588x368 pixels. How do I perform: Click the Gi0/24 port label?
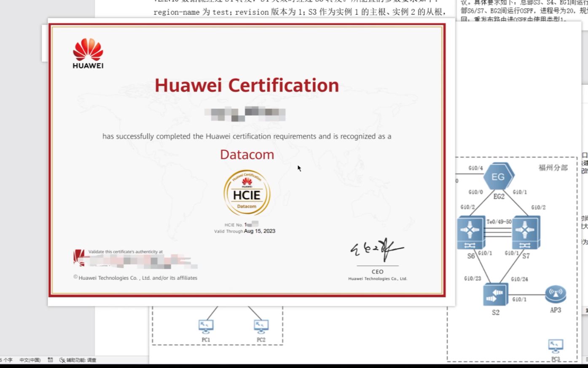tap(519, 279)
